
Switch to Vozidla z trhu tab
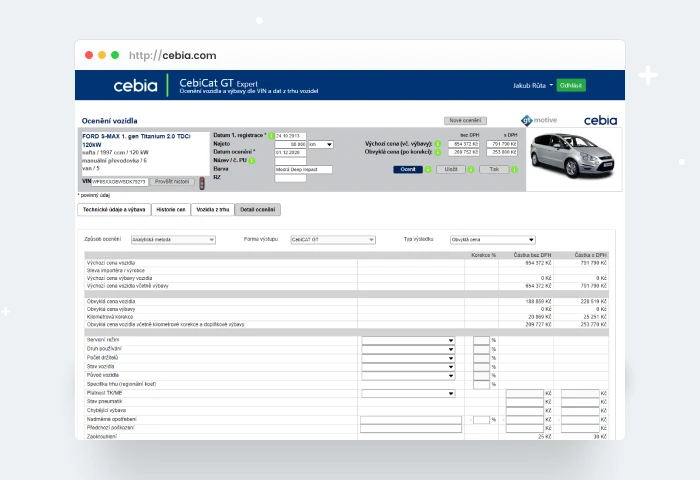click(x=212, y=209)
